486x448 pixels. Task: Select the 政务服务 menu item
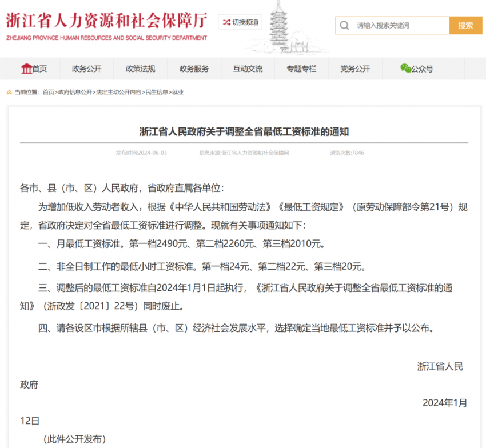click(x=194, y=69)
